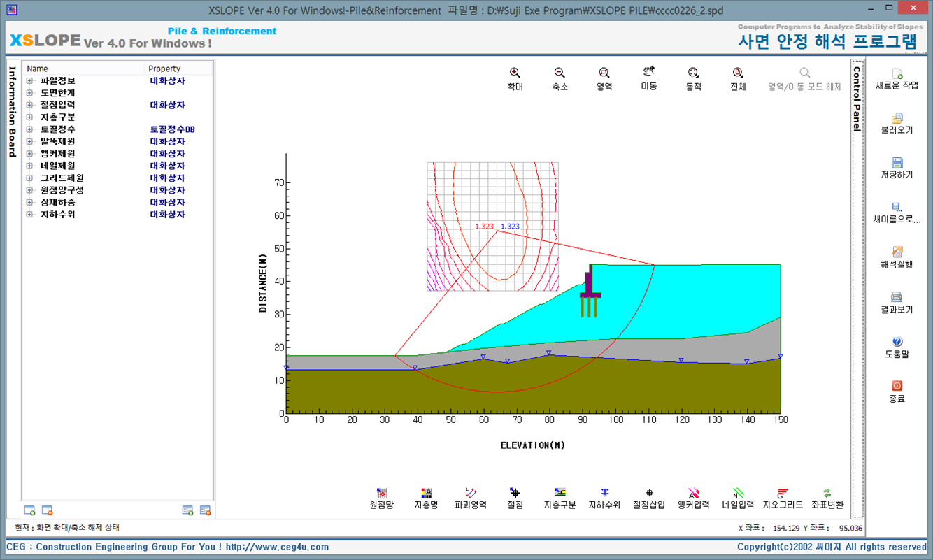
Task: Select the Control Panel vertical tab
Action: 857,99
